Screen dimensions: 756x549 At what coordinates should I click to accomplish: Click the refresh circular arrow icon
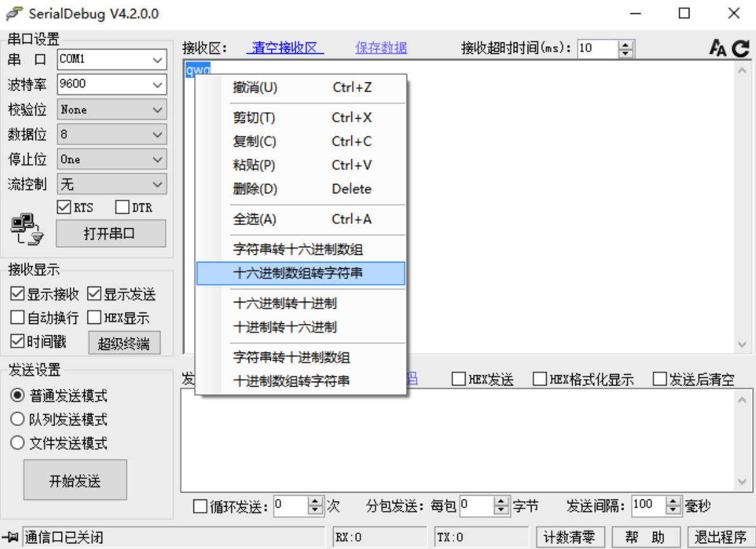(741, 48)
